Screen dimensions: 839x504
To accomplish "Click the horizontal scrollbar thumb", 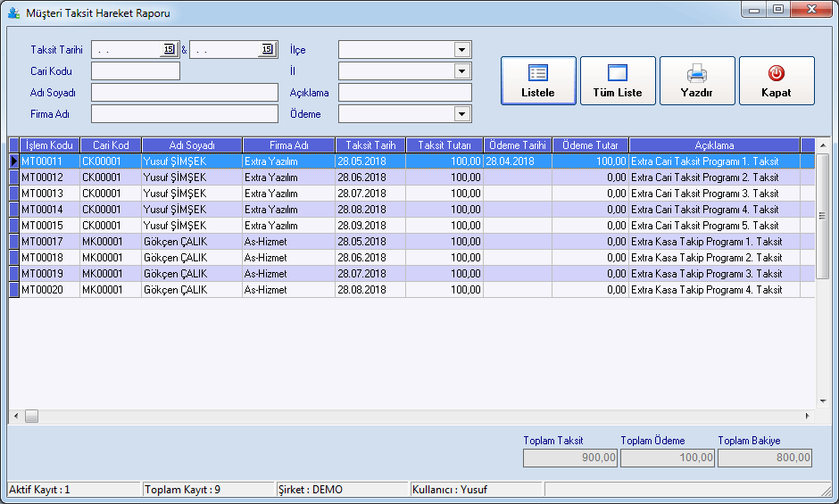I will point(31,416).
